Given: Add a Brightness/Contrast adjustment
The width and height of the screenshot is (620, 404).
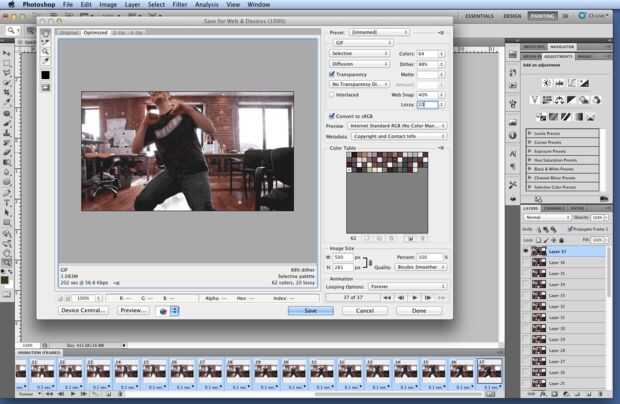Looking at the screenshot, I should pos(547,83).
